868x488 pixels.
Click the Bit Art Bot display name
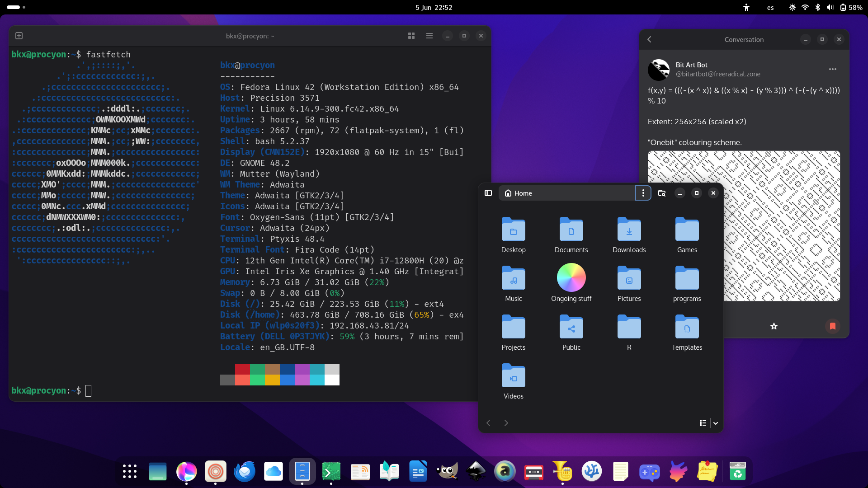[691, 65]
